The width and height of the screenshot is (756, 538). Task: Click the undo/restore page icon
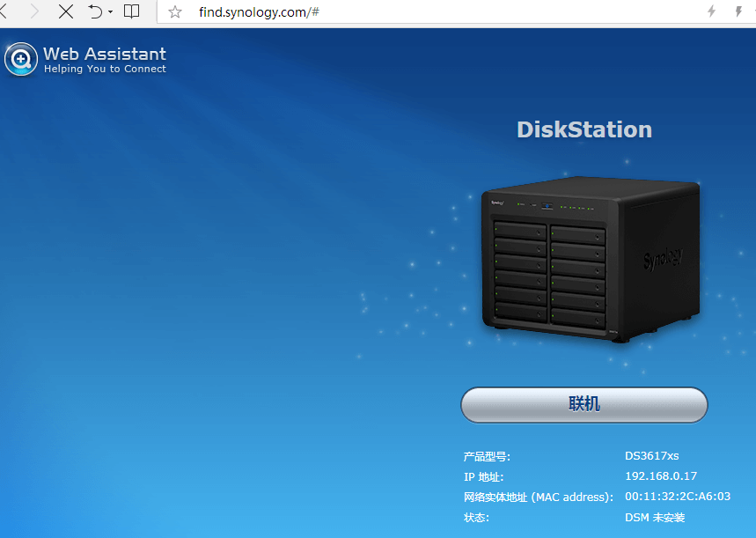tap(95, 11)
